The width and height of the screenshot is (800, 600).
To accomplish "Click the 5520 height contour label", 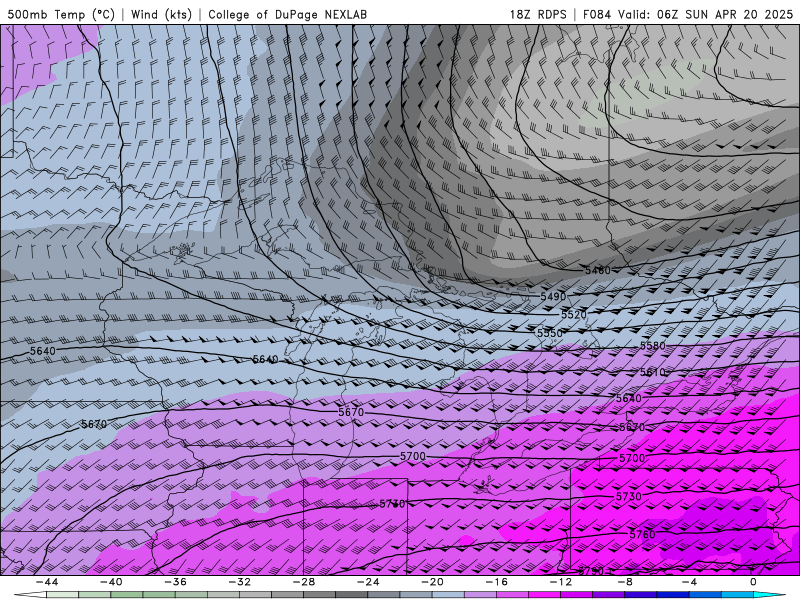I will tap(574, 314).
